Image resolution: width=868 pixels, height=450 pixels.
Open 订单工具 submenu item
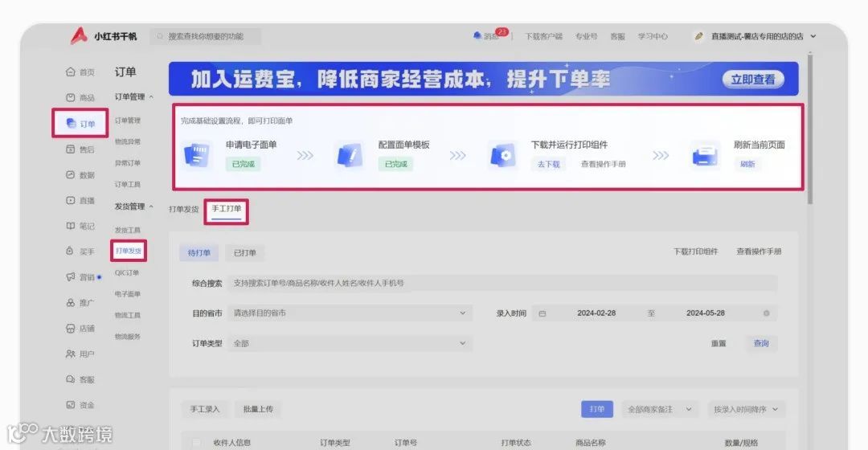tap(128, 184)
